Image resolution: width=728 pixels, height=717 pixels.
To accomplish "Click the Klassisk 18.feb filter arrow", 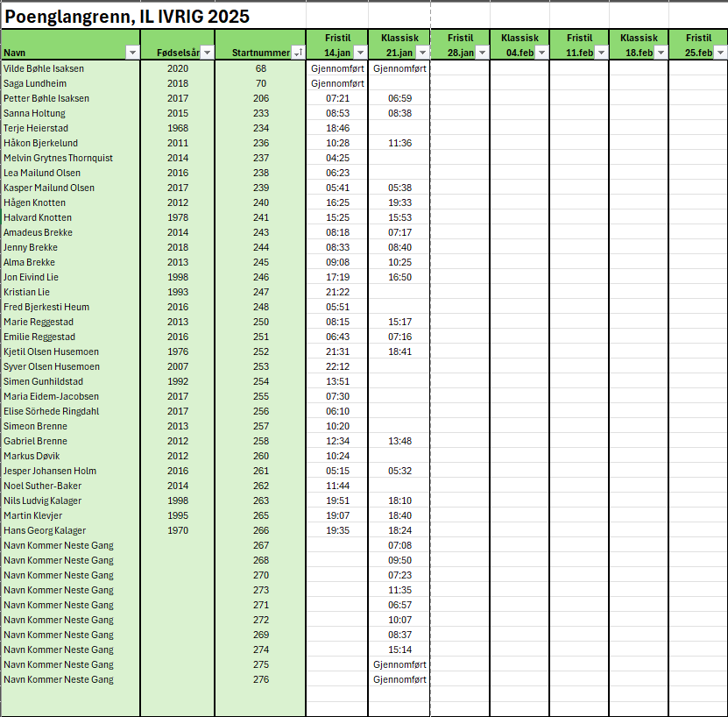I will [x=661, y=53].
